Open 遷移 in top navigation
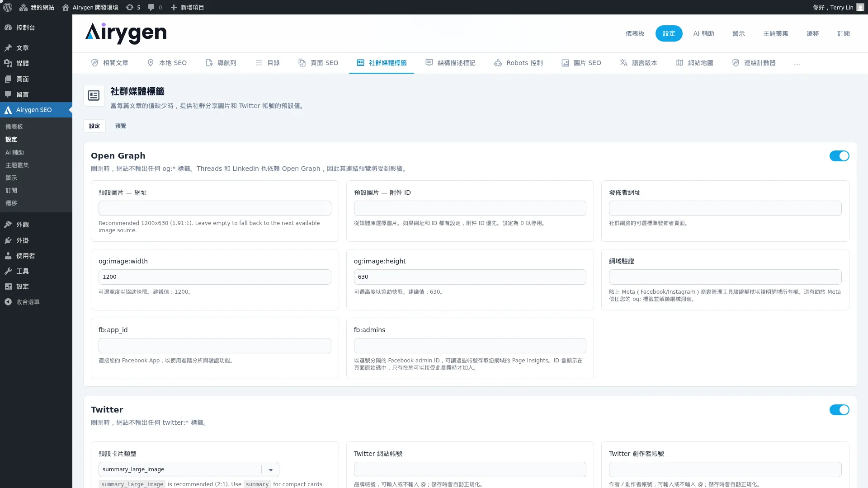 (x=812, y=33)
